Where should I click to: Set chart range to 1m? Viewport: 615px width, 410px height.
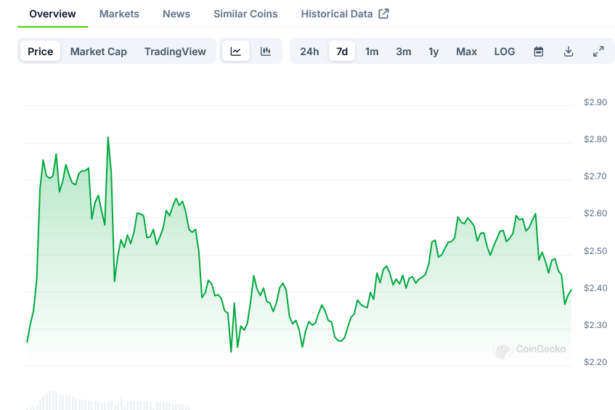[372, 52]
